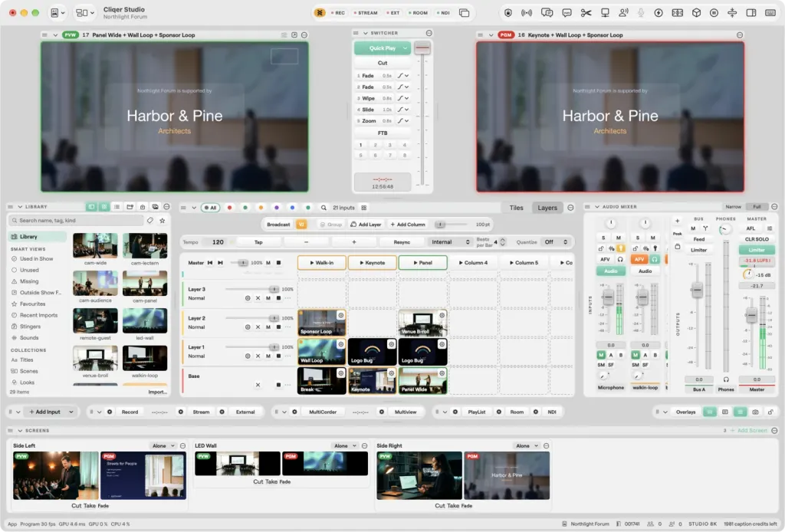Switch to the Layers tab

[547, 208]
